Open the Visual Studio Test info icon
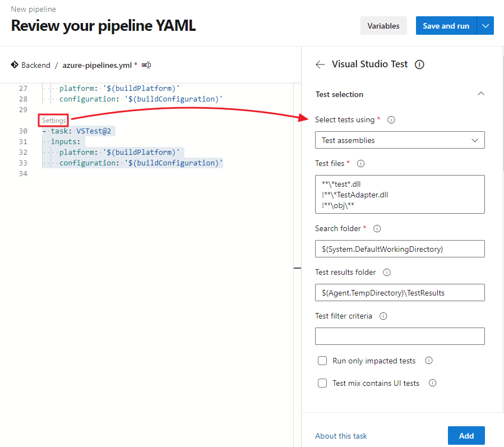The image size is (504, 447). pyautogui.click(x=419, y=64)
